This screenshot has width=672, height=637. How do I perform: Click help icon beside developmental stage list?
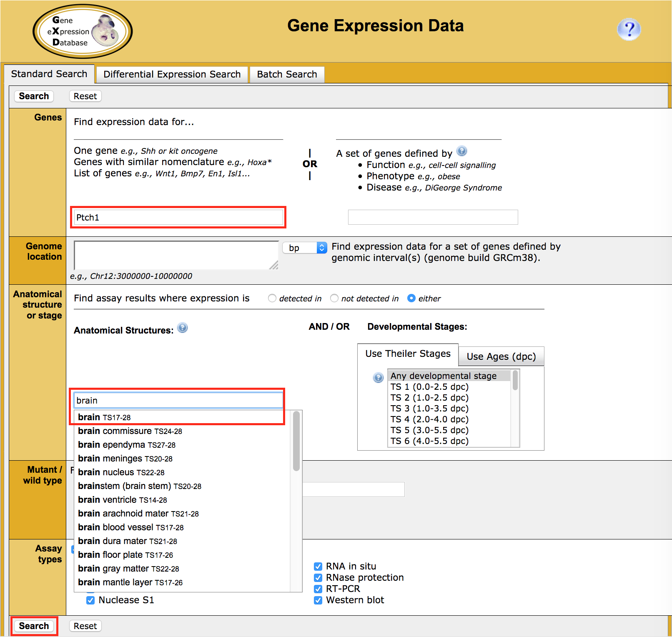coord(378,378)
